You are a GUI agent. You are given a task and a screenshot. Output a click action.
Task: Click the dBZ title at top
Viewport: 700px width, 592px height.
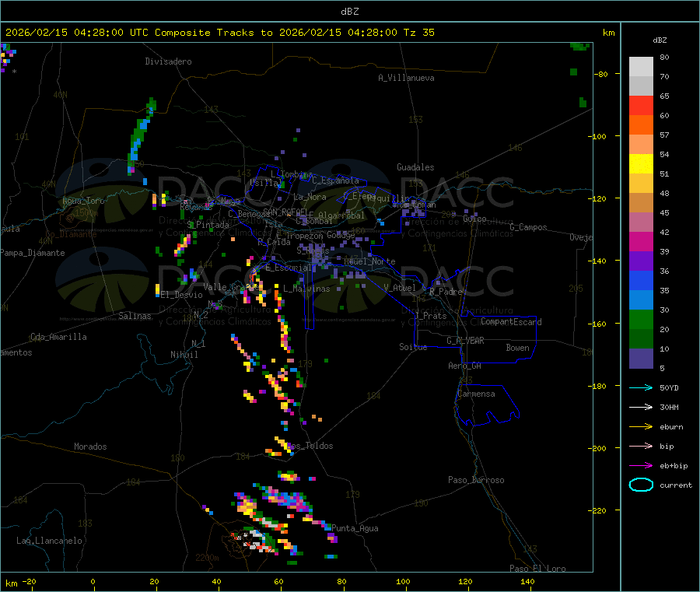349,12
